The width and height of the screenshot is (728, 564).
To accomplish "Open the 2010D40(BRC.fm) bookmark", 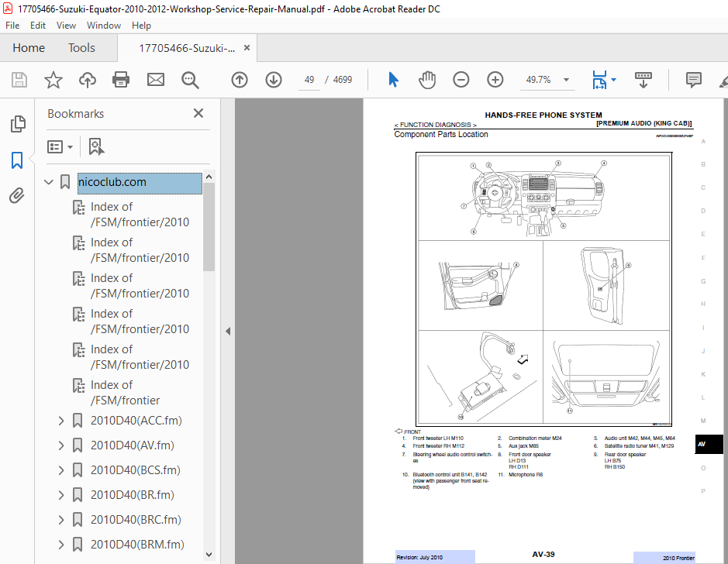I will (x=136, y=520).
